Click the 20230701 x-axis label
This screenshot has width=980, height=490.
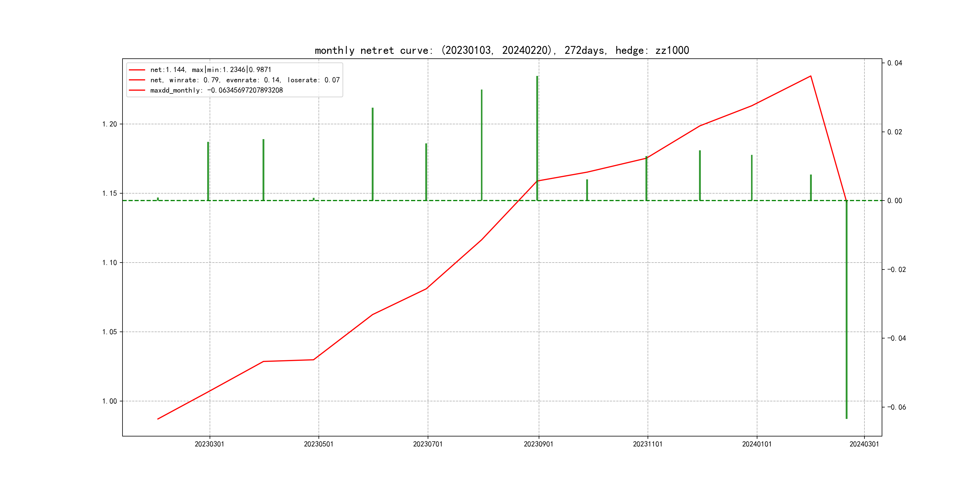click(428, 444)
